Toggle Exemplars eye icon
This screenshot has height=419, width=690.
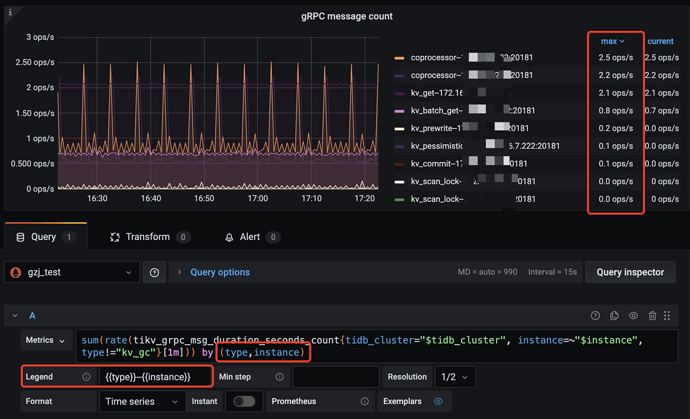[x=438, y=401]
